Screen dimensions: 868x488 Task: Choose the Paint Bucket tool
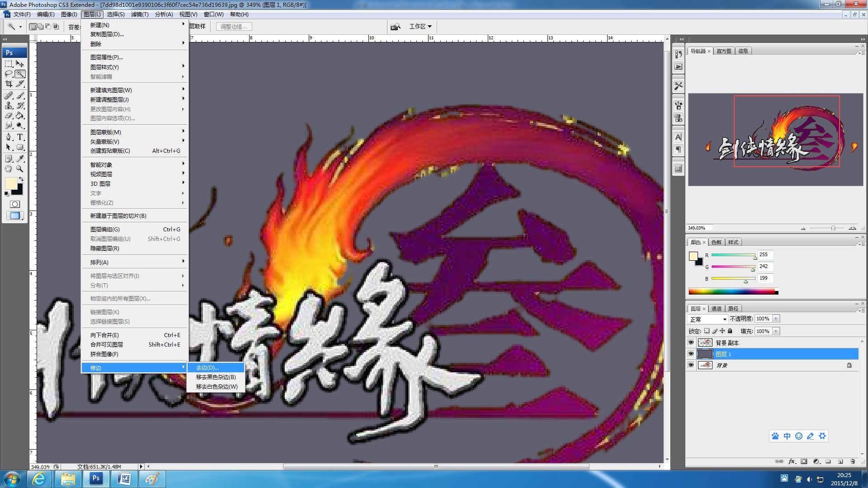(20, 116)
